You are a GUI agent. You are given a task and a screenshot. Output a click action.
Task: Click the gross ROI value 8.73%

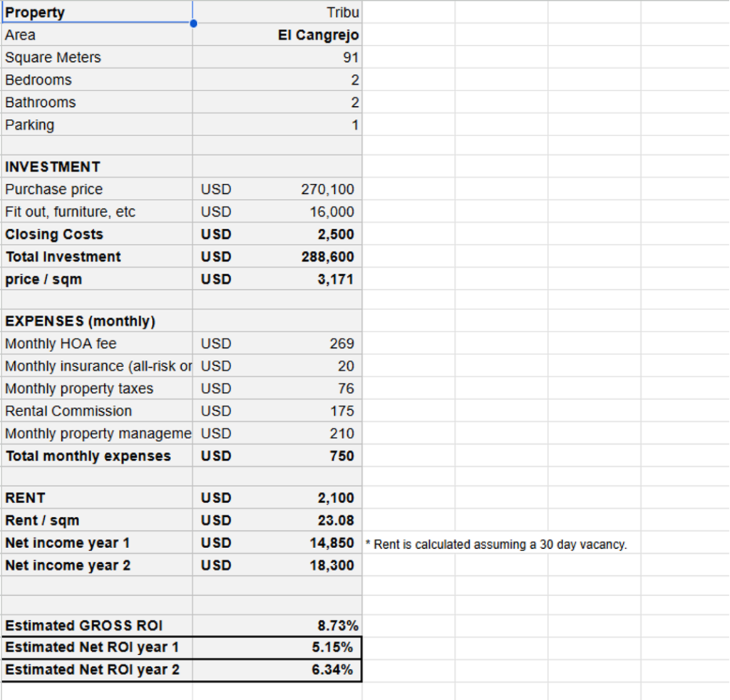coord(277,625)
